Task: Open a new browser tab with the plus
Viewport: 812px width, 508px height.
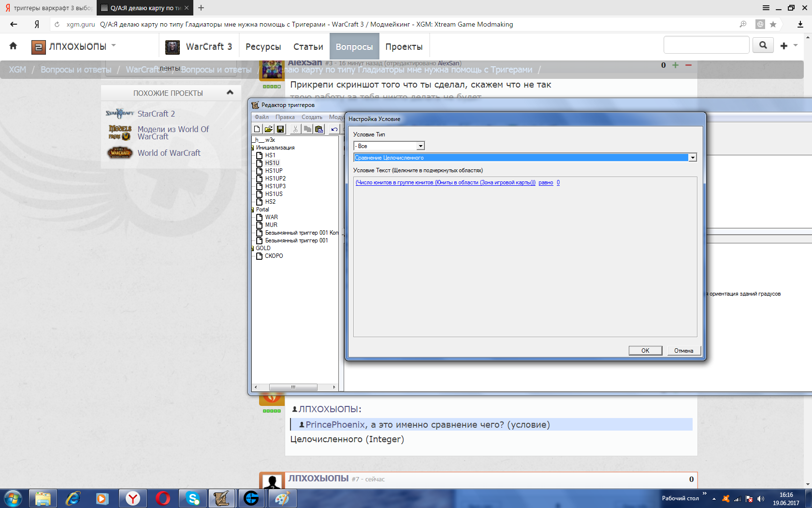Action: coord(201,8)
